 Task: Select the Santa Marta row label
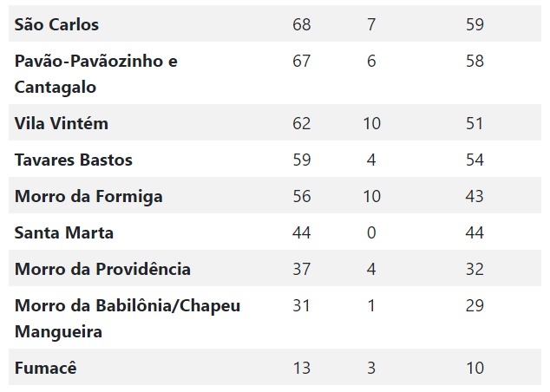click(64, 232)
